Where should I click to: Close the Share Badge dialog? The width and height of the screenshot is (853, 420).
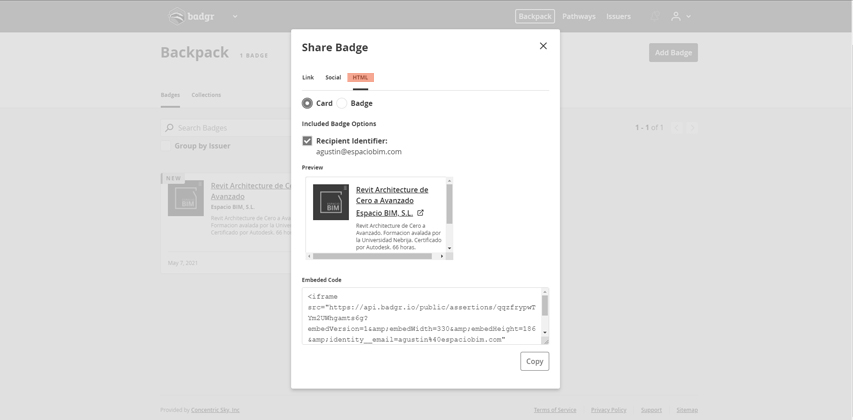543,46
